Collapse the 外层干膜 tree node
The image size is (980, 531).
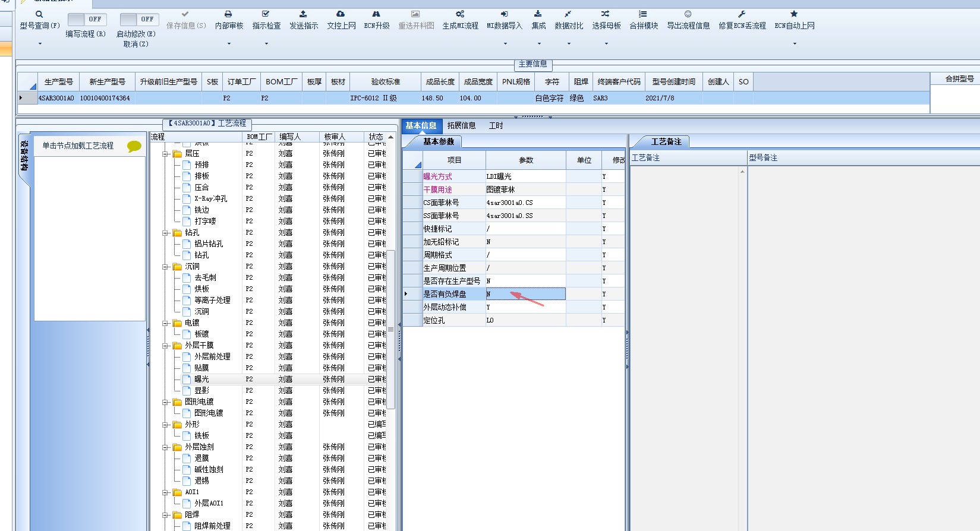(166, 346)
